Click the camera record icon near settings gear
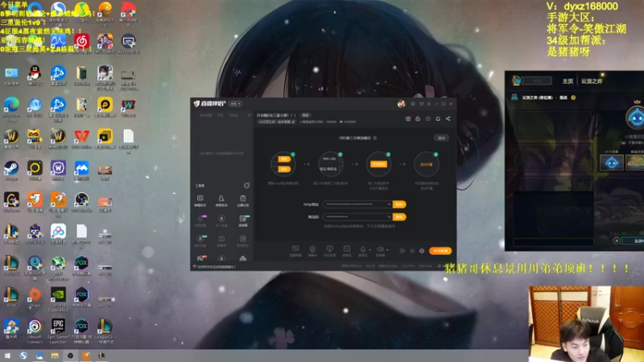Viewport: 644px width, 362px height. coord(402,251)
